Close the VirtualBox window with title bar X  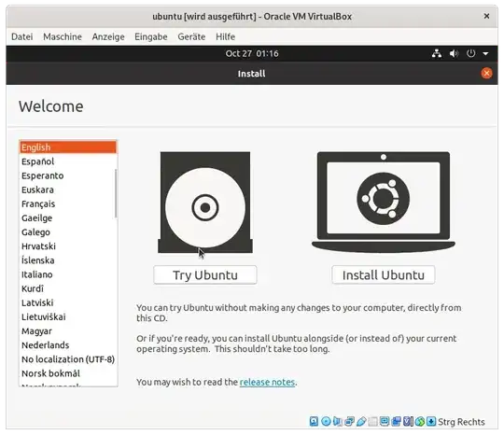(x=486, y=16)
